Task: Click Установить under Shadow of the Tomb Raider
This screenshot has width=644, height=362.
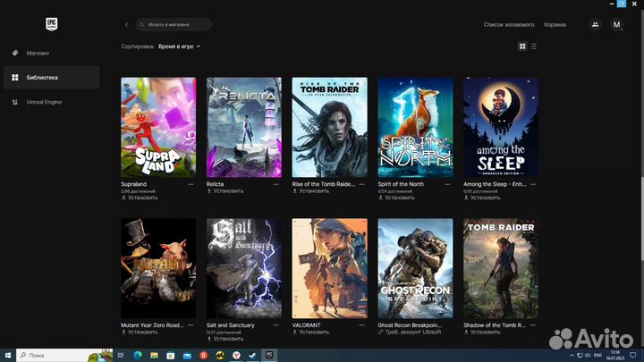Action: pos(482,332)
